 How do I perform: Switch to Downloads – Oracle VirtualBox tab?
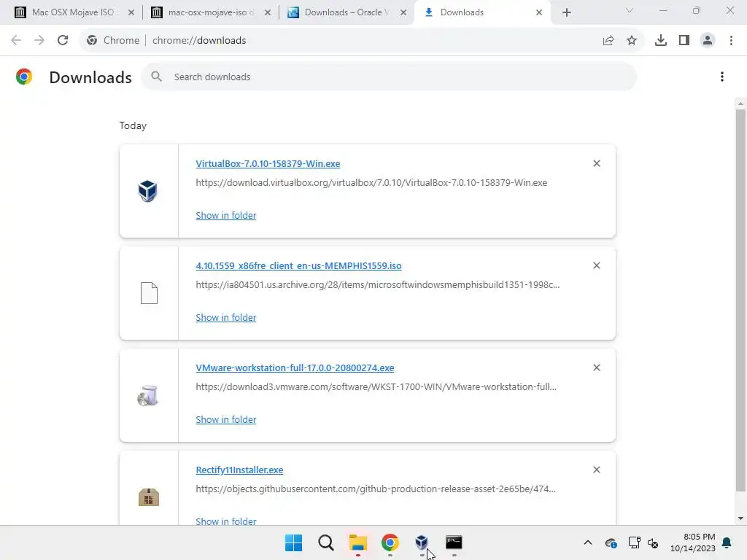(x=347, y=12)
